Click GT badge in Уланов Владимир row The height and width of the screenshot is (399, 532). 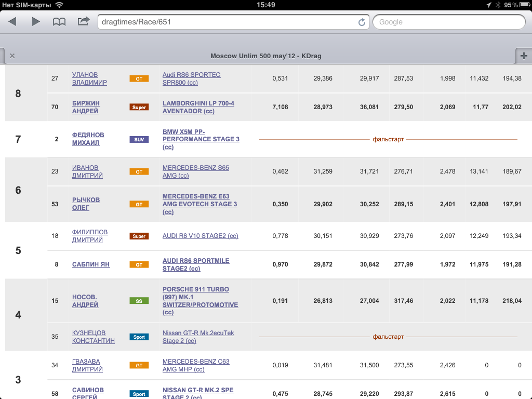point(139,79)
